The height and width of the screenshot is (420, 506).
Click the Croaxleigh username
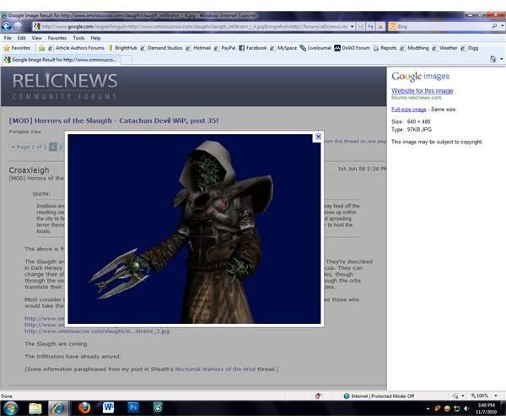[29, 170]
